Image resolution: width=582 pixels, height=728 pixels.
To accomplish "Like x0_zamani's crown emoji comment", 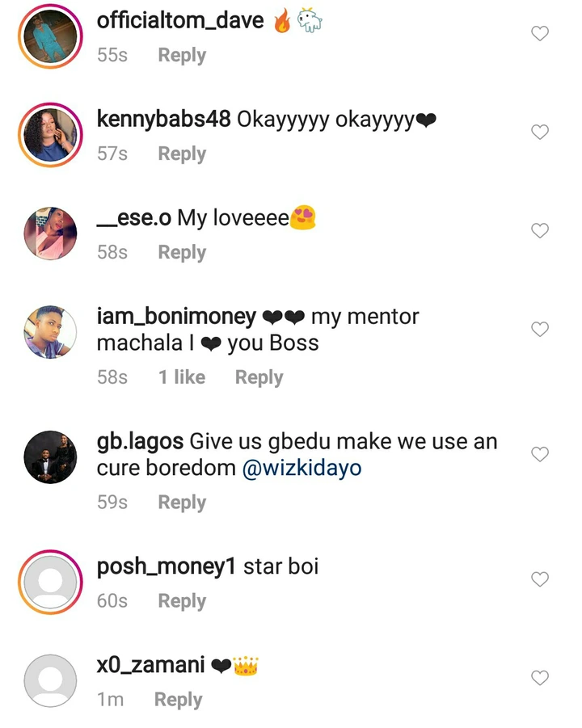I will tap(539, 678).
